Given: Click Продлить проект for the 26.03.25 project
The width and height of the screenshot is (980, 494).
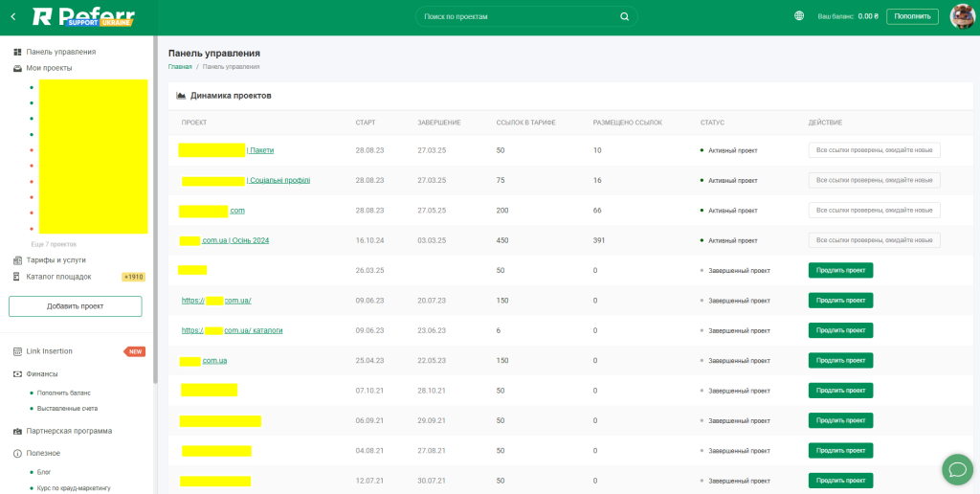Looking at the screenshot, I should 840,271.
